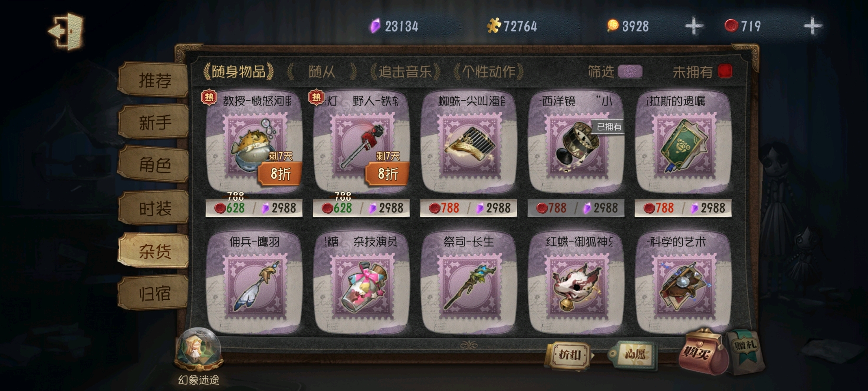The width and height of the screenshot is (868, 391).
Task: Select the 红蝶 fox mask item
Action: [x=576, y=283]
